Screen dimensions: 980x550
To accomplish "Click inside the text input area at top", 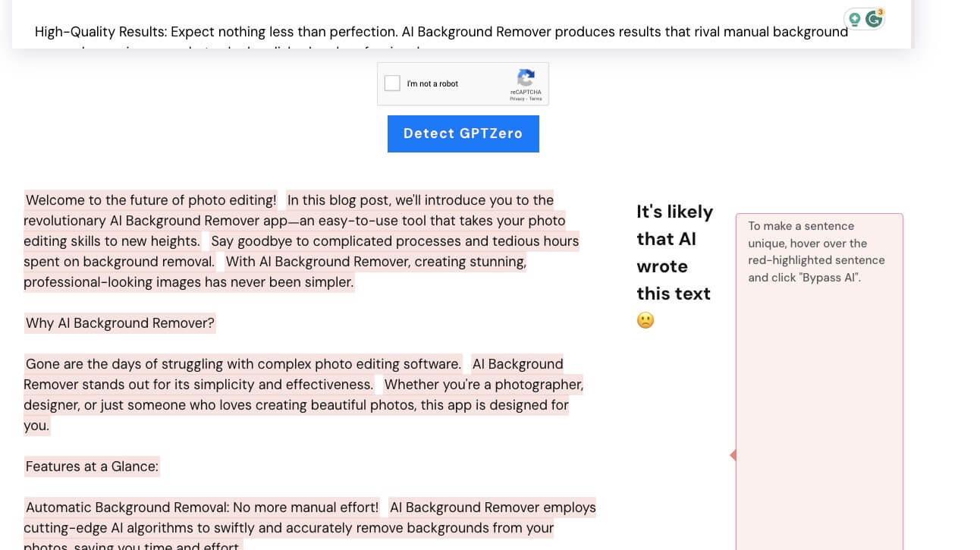I will [461, 24].
